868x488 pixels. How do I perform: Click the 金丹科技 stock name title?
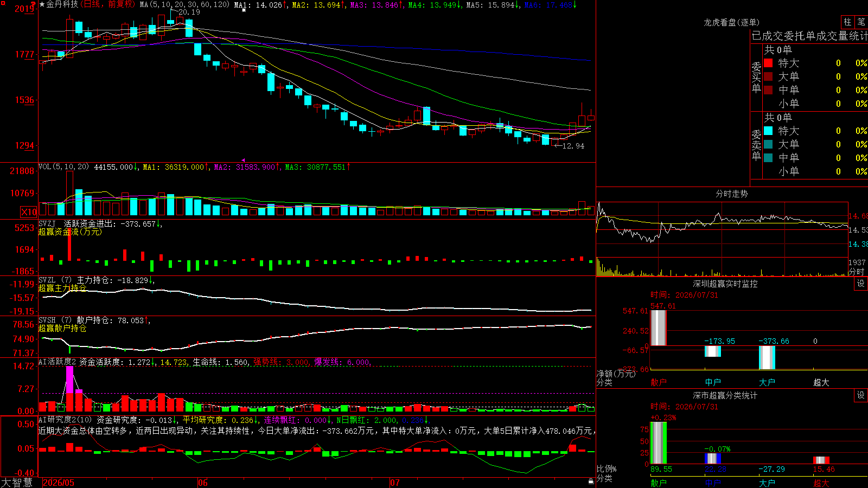tap(62, 4)
